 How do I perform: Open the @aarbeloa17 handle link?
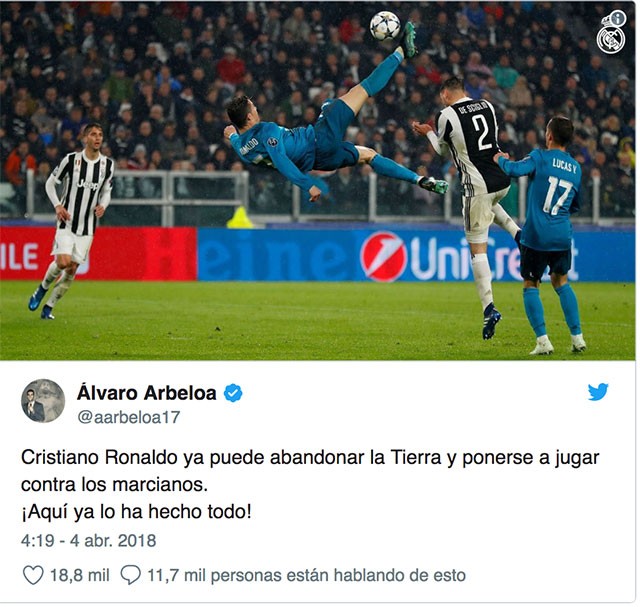click(x=129, y=417)
